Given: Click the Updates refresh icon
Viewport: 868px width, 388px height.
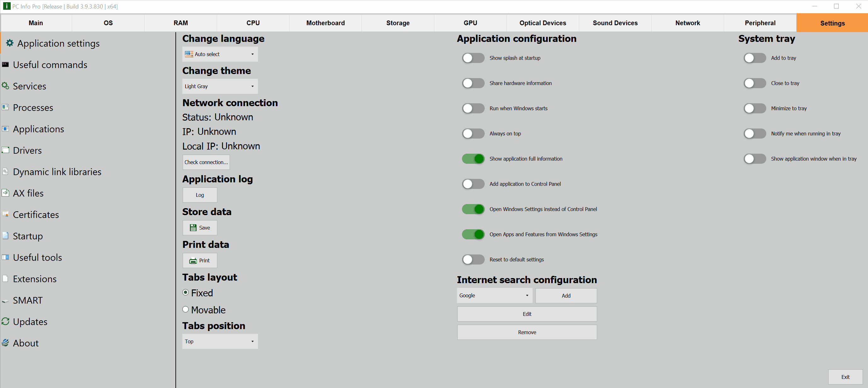Looking at the screenshot, I should [x=5, y=321].
